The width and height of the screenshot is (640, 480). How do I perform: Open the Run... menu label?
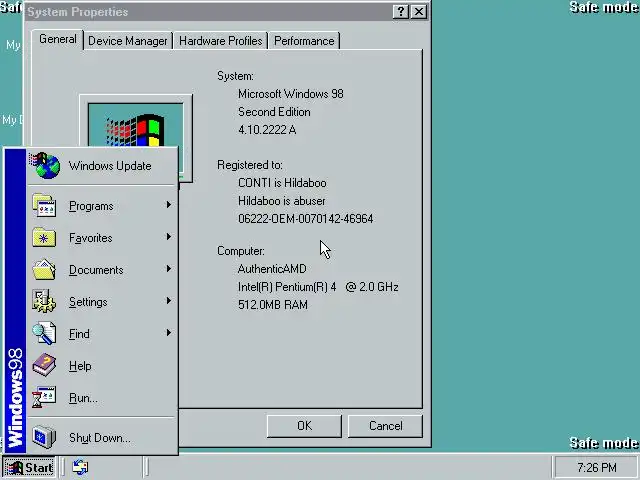click(83, 398)
